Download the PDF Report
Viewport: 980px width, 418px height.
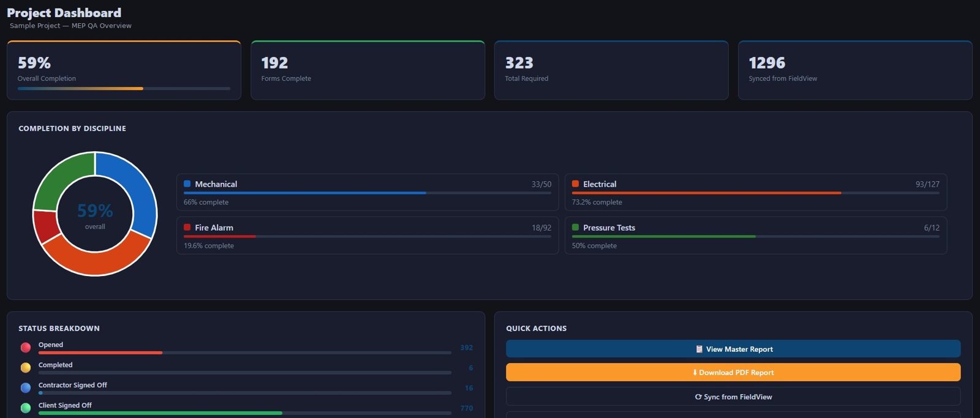[733, 372]
